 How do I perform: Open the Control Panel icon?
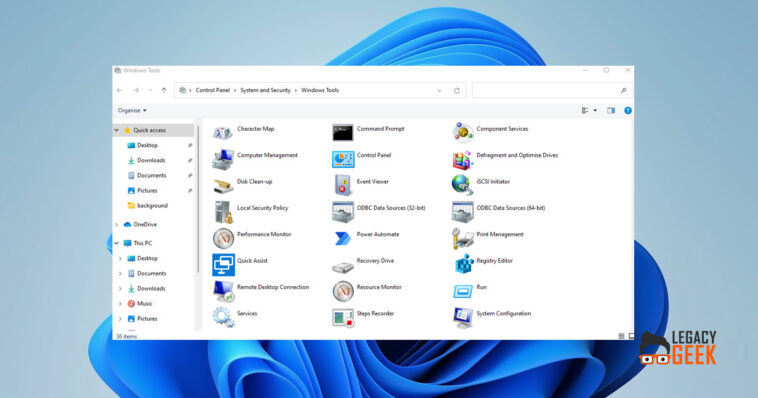pos(343,159)
